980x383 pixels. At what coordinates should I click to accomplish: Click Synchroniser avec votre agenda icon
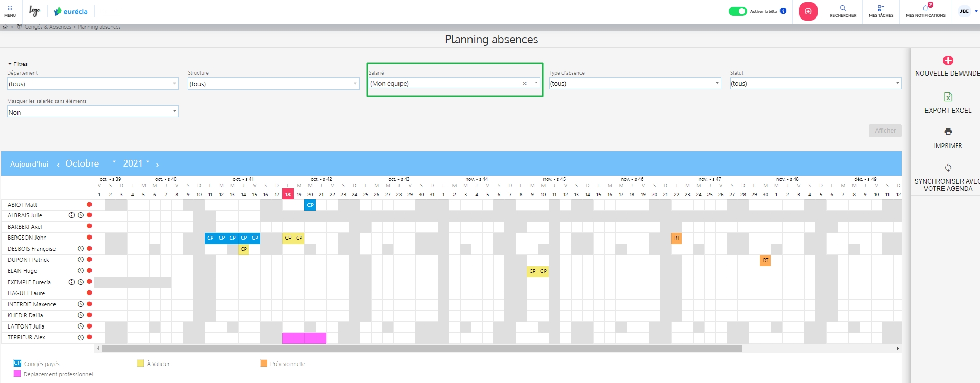(x=948, y=168)
